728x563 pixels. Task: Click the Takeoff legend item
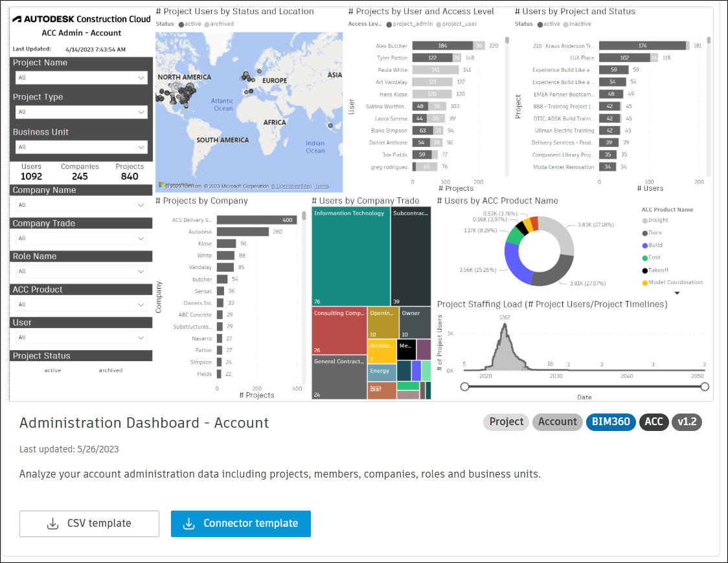(655, 270)
